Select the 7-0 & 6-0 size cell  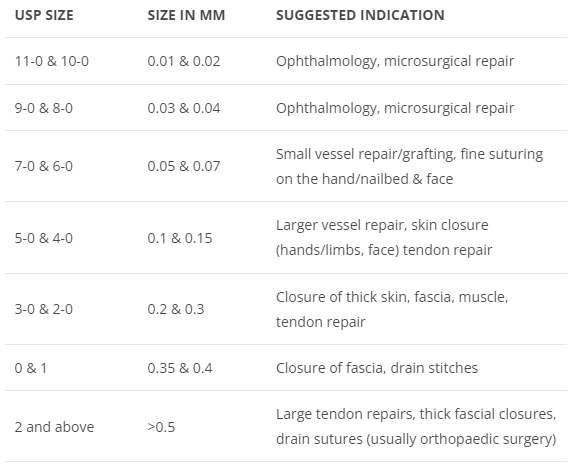point(44,166)
